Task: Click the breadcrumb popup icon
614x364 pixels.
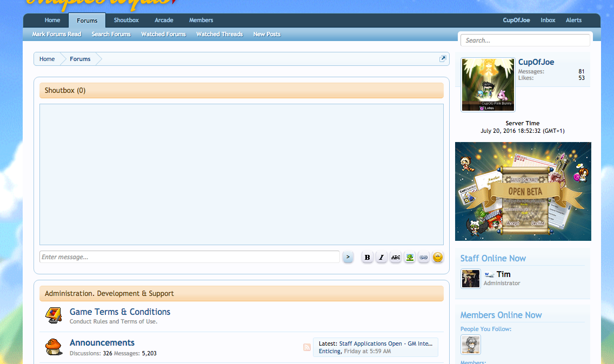Action: click(x=443, y=59)
